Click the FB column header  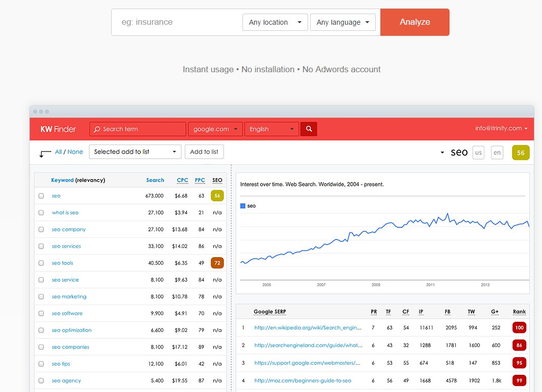(x=447, y=312)
